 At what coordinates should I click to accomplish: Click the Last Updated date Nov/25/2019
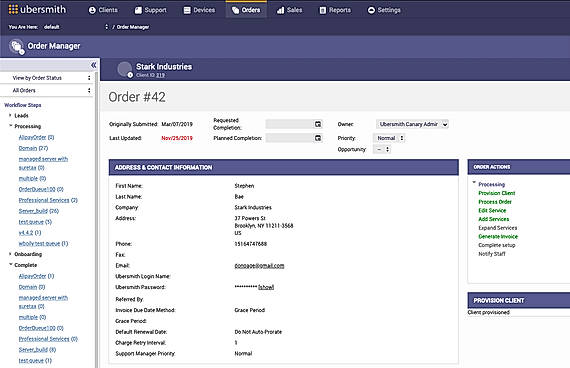tap(177, 138)
